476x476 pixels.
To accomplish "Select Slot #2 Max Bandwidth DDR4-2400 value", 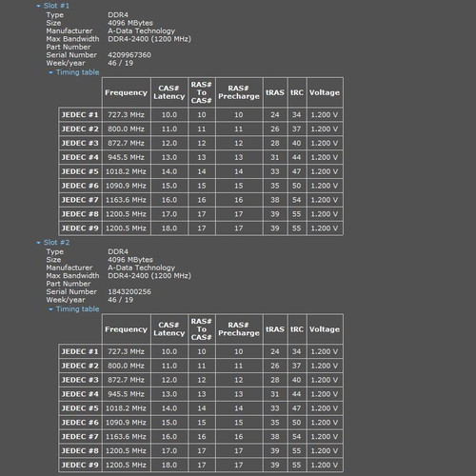I will [x=149, y=275].
